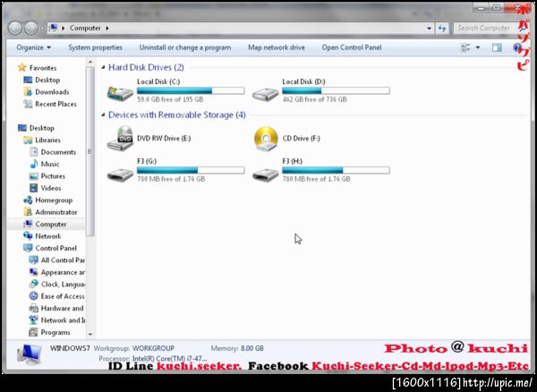The image size is (537, 392).
Task: Select Computer in navigation tree
Action: pyautogui.click(x=51, y=225)
